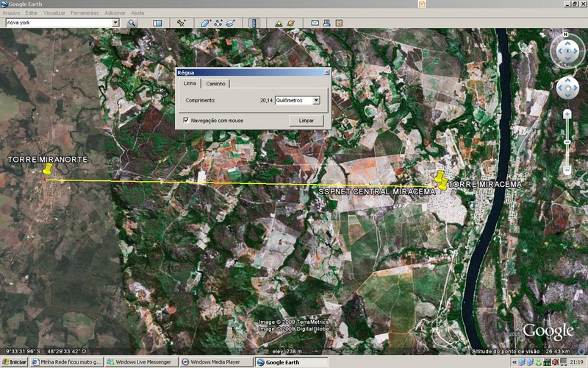Click the search magnifier button
Viewport: 588px width, 368px height.
click(132, 23)
